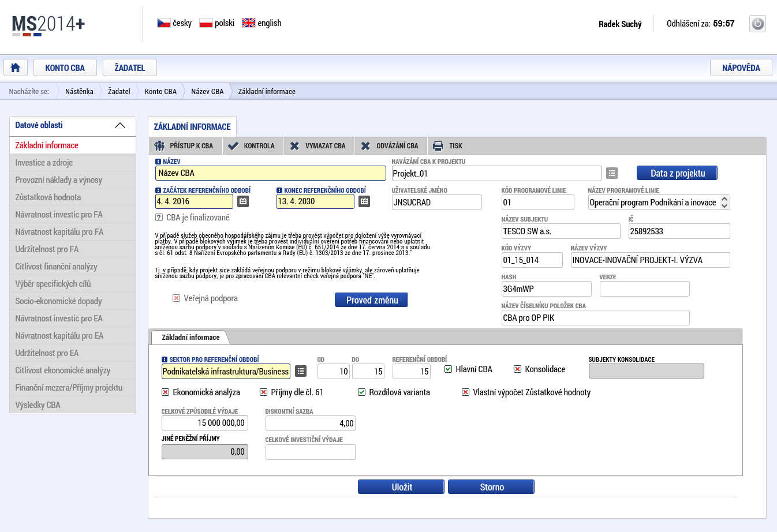Click Uživatelské jméno field JNSUCRAD
777x532 pixels.
[x=437, y=202]
